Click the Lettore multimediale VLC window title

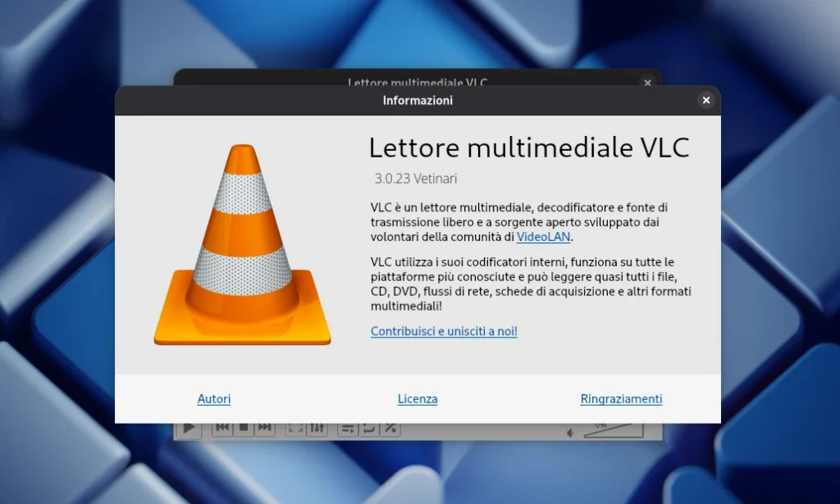coord(417,83)
